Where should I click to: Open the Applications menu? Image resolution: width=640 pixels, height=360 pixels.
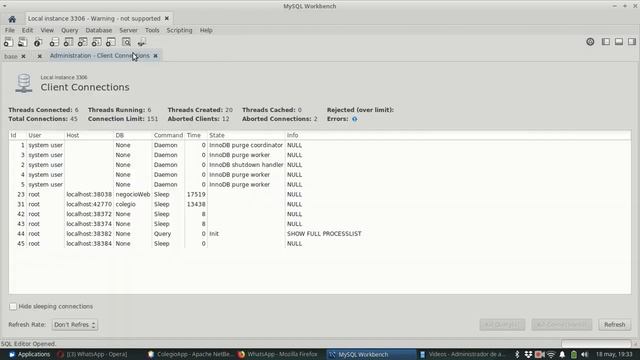29,354
